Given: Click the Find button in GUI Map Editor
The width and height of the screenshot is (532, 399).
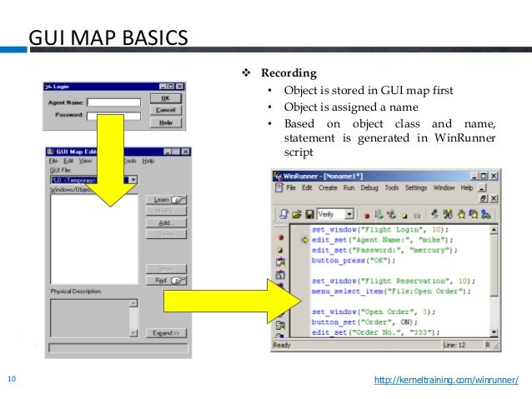Looking at the screenshot, I should [166, 281].
